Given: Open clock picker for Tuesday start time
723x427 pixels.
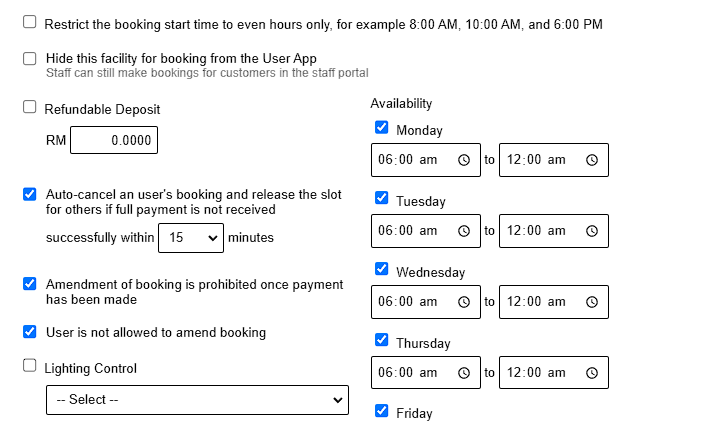Looking at the screenshot, I should tap(463, 231).
